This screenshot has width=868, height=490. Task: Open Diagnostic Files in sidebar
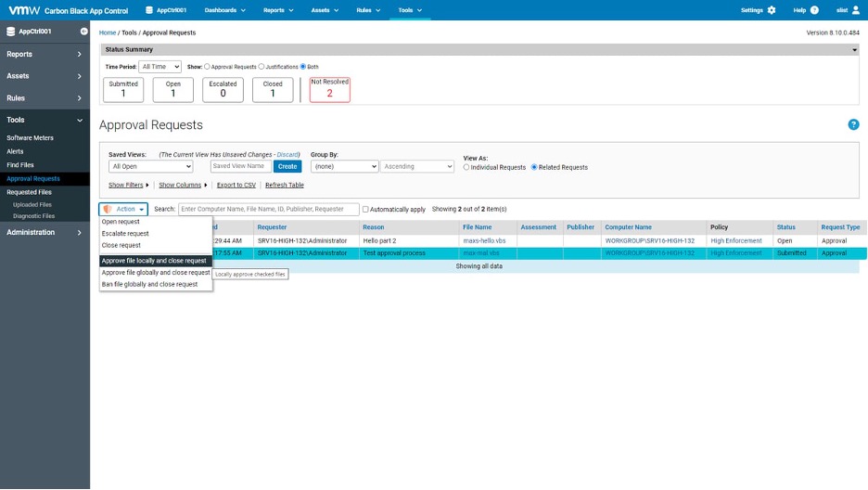[33, 216]
